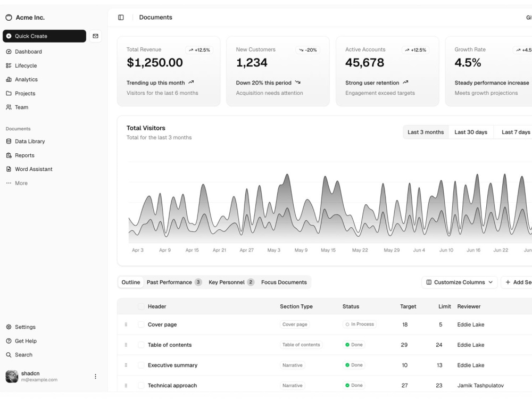This screenshot has height=399, width=532.
Task: Open the user menu vertical dots
Action: [x=95, y=376]
